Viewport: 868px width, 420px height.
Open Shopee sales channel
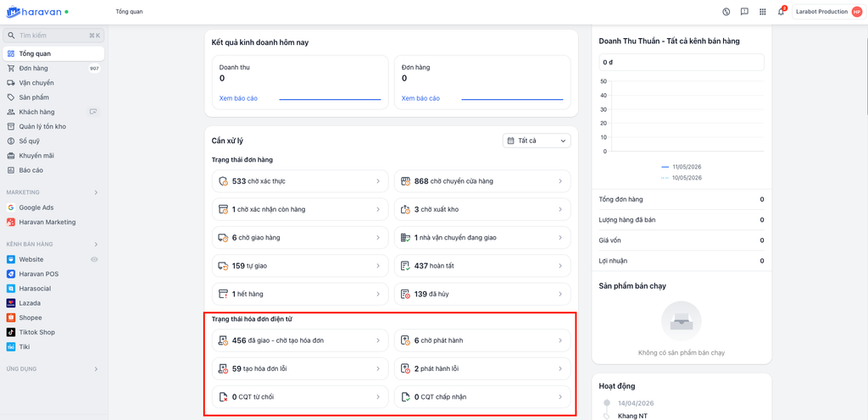pyautogui.click(x=30, y=318)
